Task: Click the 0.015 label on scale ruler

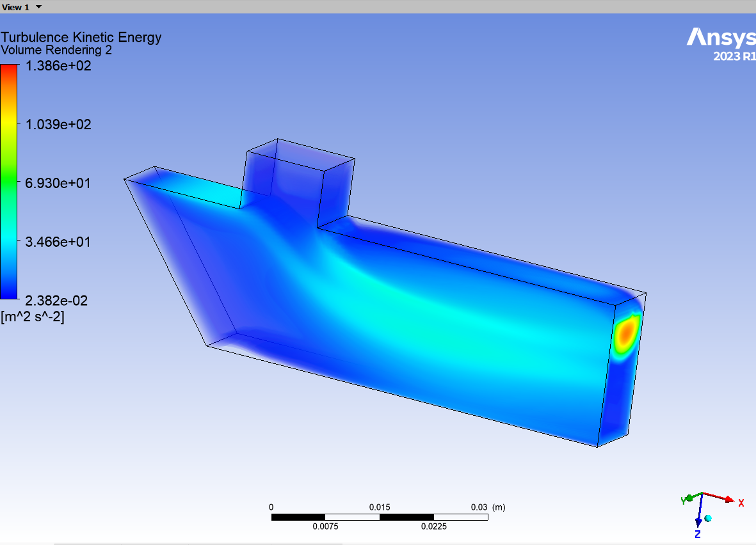Action: [380, 507]
